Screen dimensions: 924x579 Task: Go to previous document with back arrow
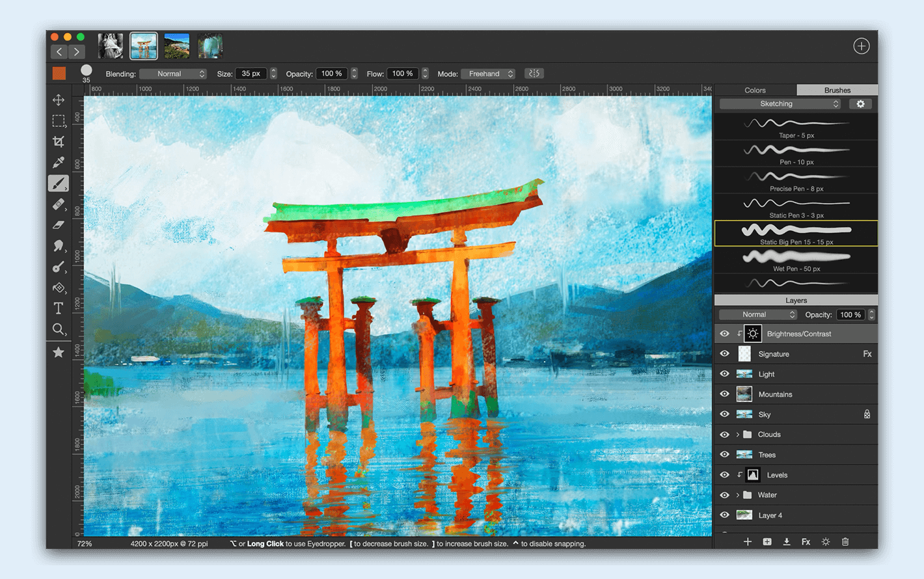tap(59, 51)
